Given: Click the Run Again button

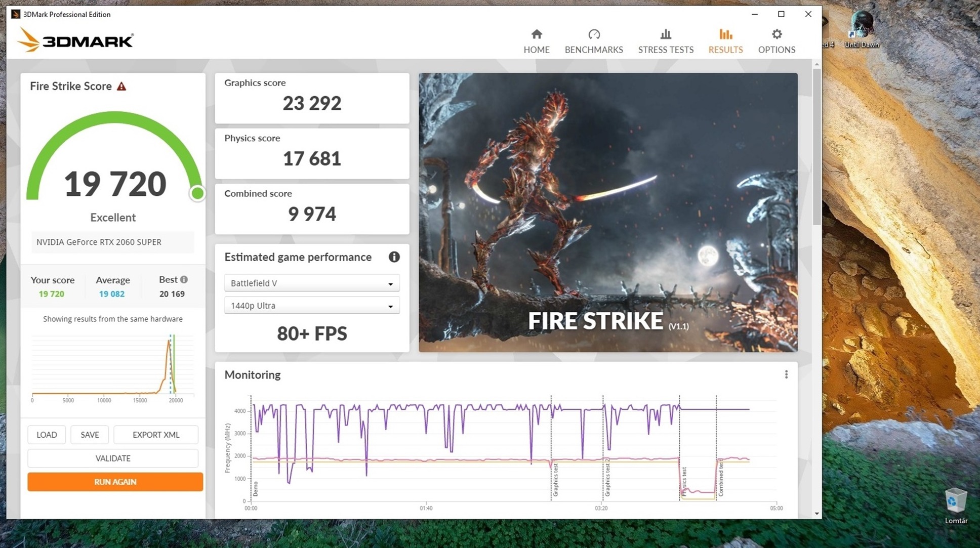Looking at the screenshot, I should point(115,482).
